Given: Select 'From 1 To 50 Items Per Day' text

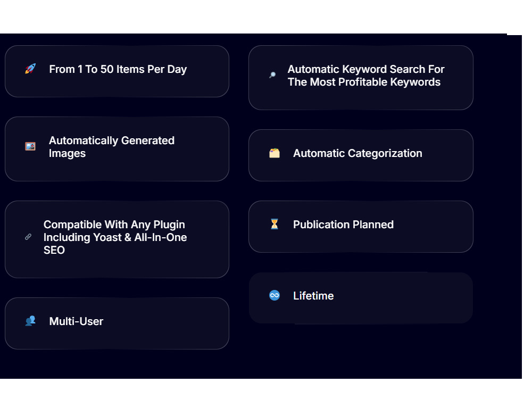Looking at the screenshot, I should tap(118, 69).
